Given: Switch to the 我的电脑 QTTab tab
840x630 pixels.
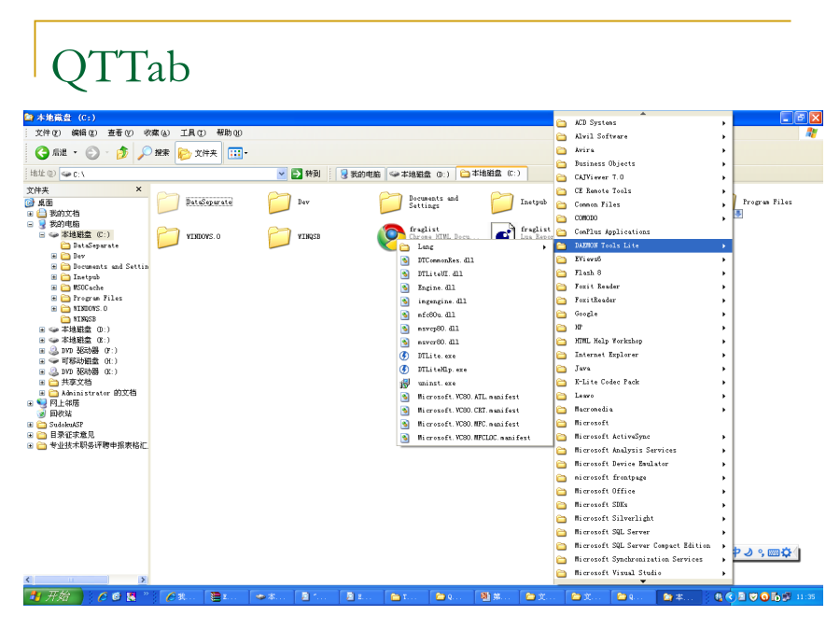Looking at the screenshot, I should pos(360,175).
